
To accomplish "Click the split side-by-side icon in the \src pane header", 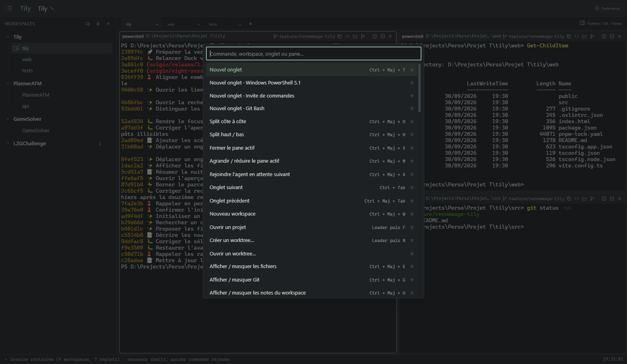I will [604, 199].
